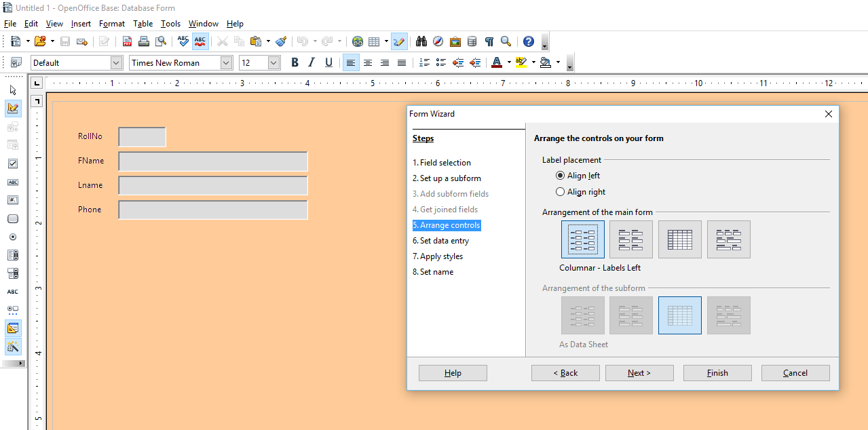
Task: Open the font name dropdown
Action: (x=225, y=62)
